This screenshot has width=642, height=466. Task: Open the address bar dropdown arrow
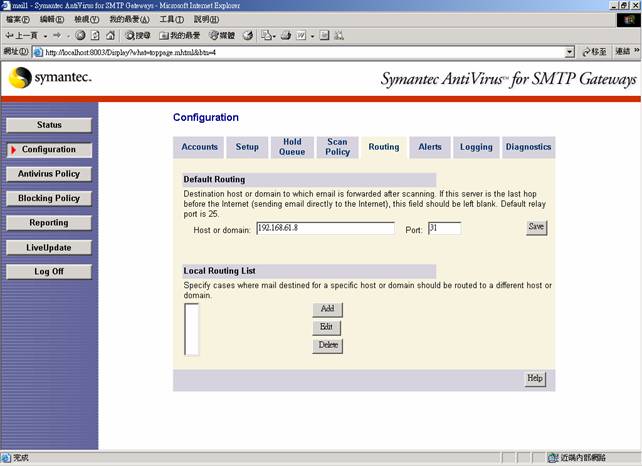569,52
